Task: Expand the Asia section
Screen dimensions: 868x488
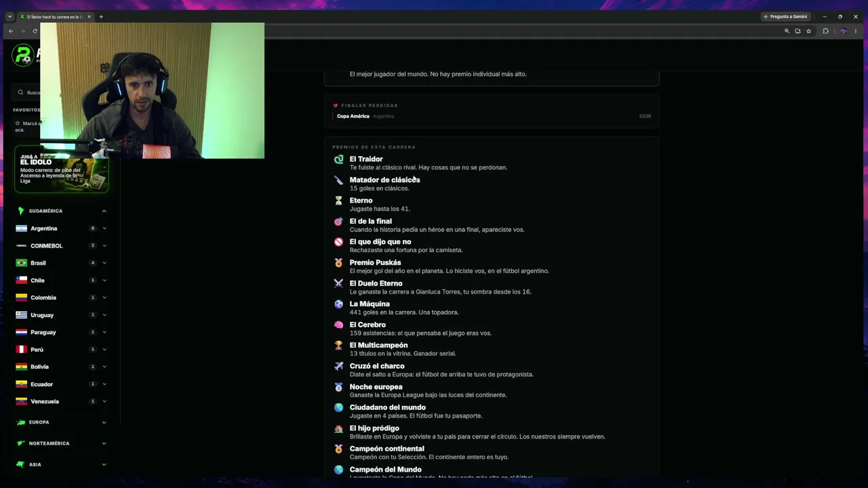Action: (104, 464)
